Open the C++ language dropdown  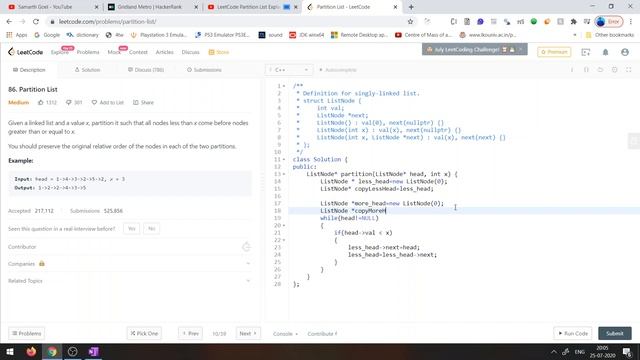click(289, 70)
